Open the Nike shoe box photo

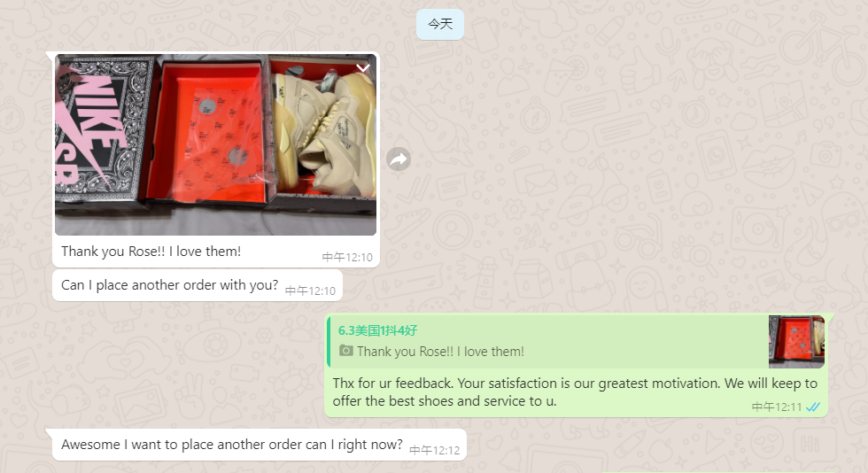[x=215, y=144]
